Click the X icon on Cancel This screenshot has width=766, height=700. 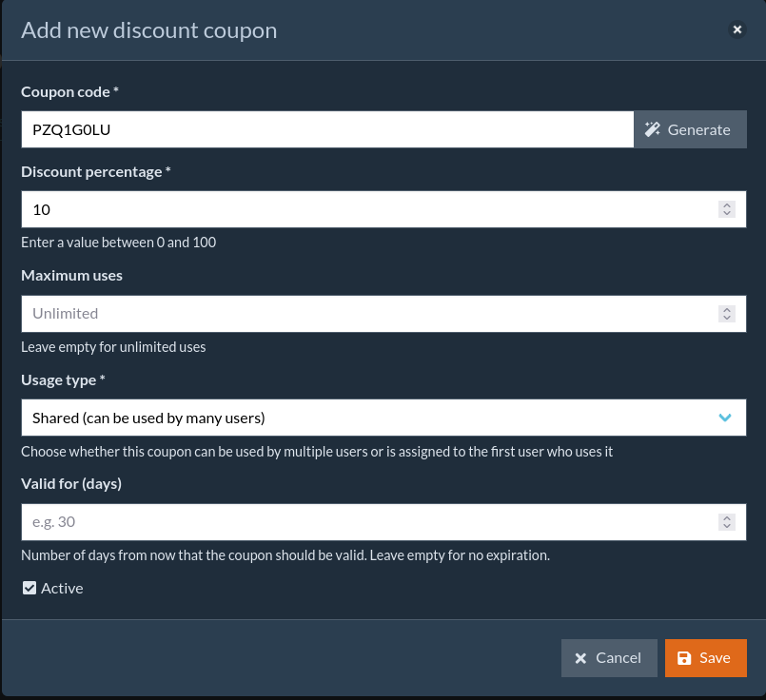[580, 658]
